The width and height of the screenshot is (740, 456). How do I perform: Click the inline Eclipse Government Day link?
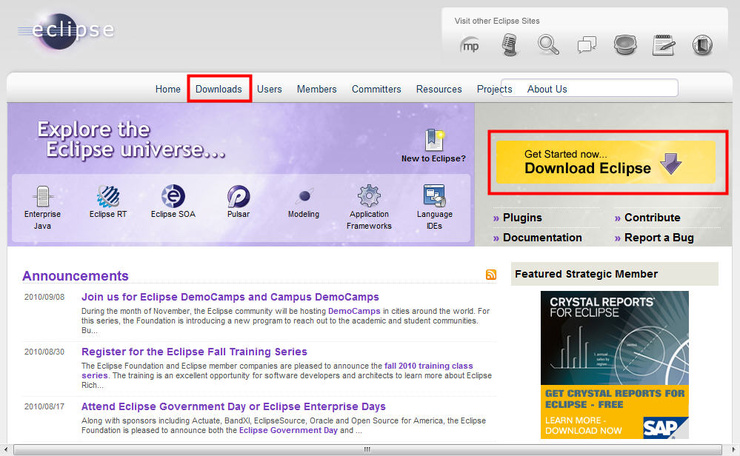tap(288, 430)
